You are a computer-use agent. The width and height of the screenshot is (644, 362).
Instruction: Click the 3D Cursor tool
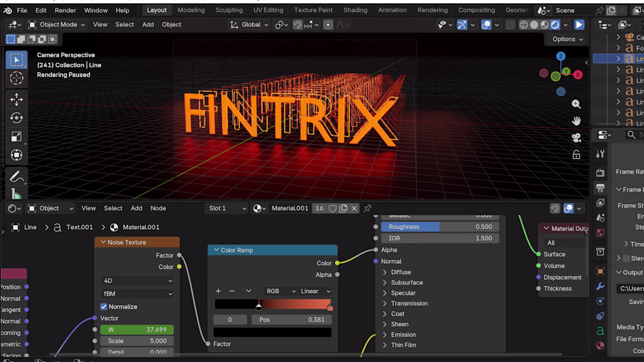click(16, 78)
